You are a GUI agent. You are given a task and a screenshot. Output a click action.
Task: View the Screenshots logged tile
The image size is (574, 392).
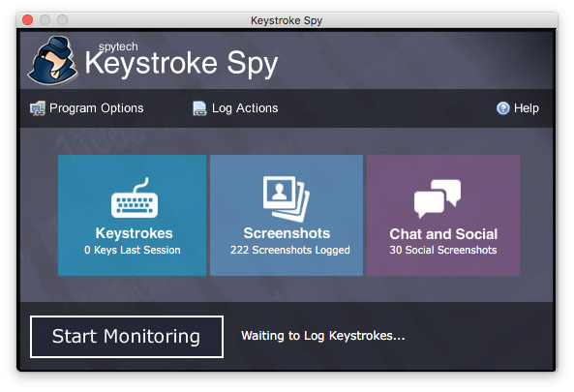(x=287, y=215)
